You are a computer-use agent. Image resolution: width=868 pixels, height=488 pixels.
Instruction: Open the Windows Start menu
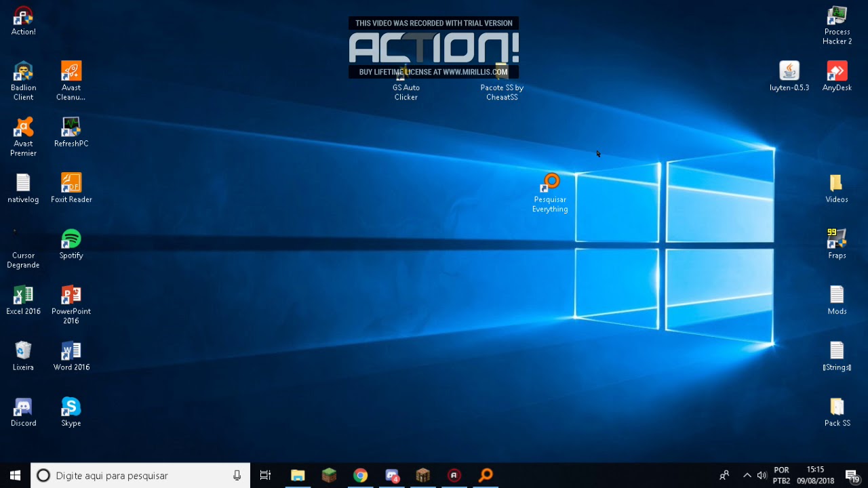coord(15,475)
